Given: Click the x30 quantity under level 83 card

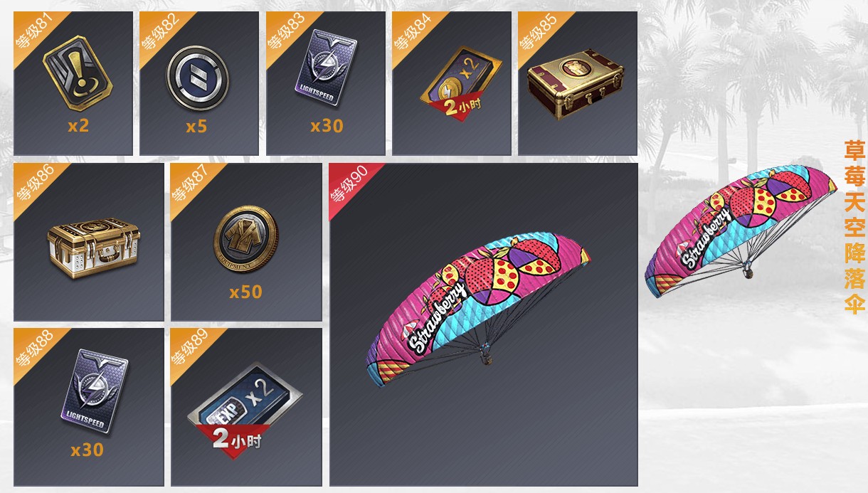Looking at the screenshot, I should tap(327, 126).
